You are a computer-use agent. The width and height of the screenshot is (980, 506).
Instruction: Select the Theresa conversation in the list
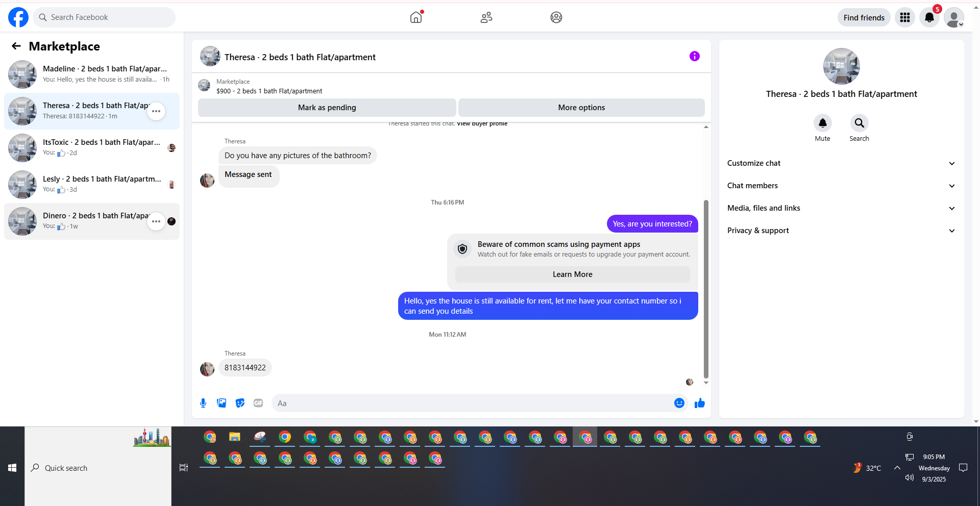click(92, 111)
